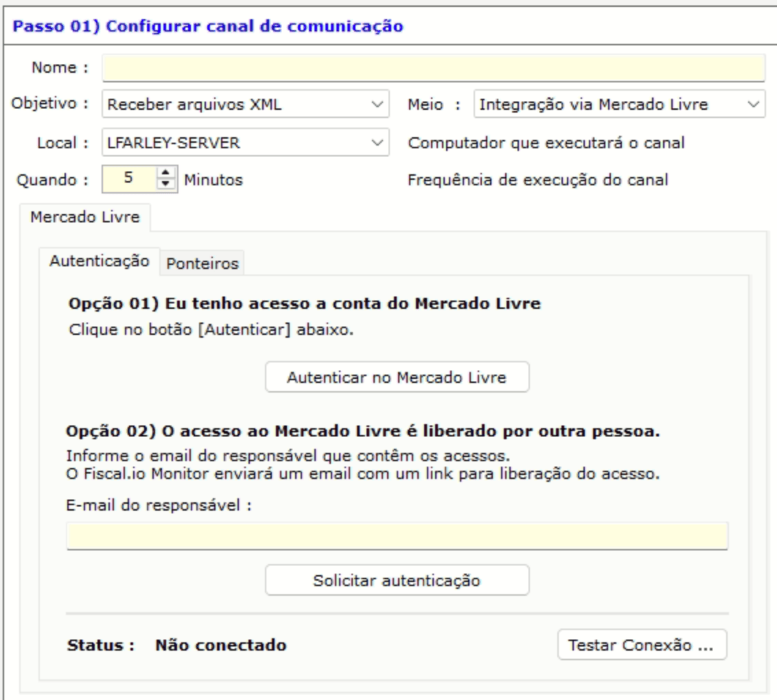Click the E-mail do responsável field
Image resolution: width=777 pixels, height=700 pixels.
(397, 536)
